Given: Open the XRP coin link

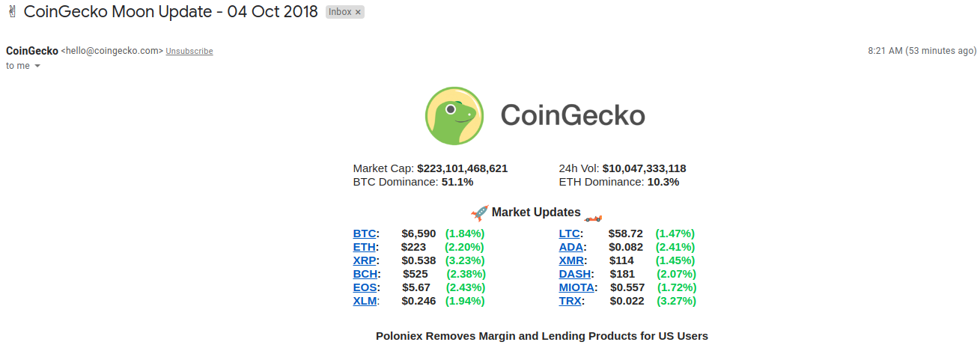Looking at the screenshot, I should pyautogui.click(x=364, y=260).
